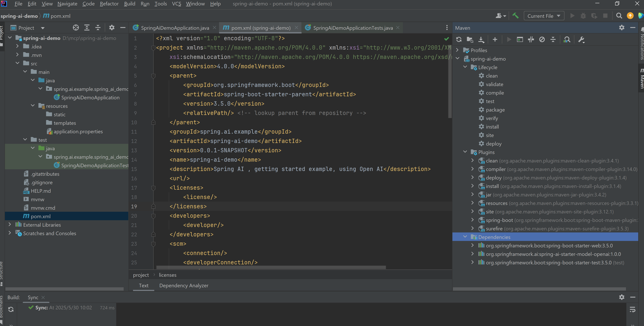Select application.properties in project tree
644x326 pixels.
tap(78, 132)
